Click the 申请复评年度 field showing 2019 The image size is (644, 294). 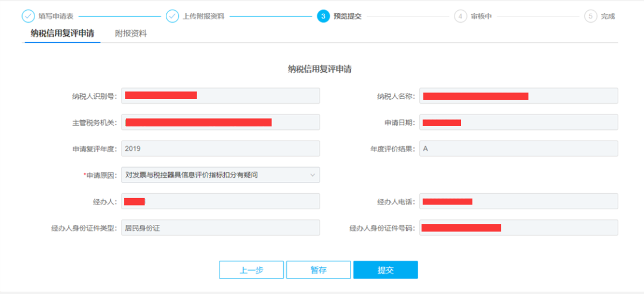tap(221, 148)
